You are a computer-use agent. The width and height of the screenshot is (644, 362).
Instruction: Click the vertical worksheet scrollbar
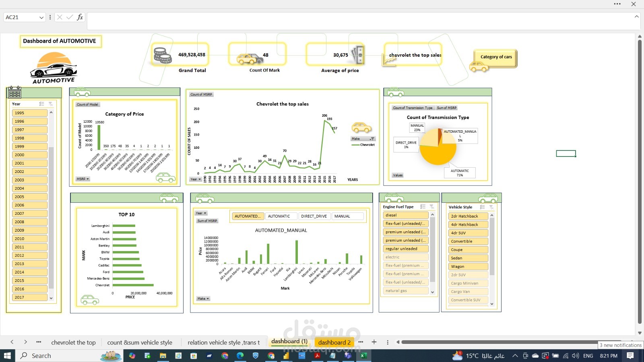[640, 181]
